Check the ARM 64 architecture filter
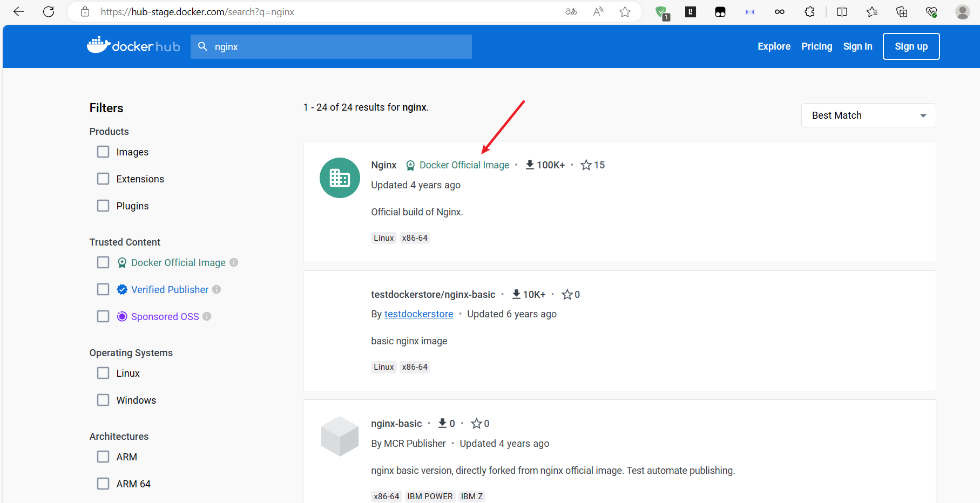Viewport: 980px width, 503px height. click(103, 484)
